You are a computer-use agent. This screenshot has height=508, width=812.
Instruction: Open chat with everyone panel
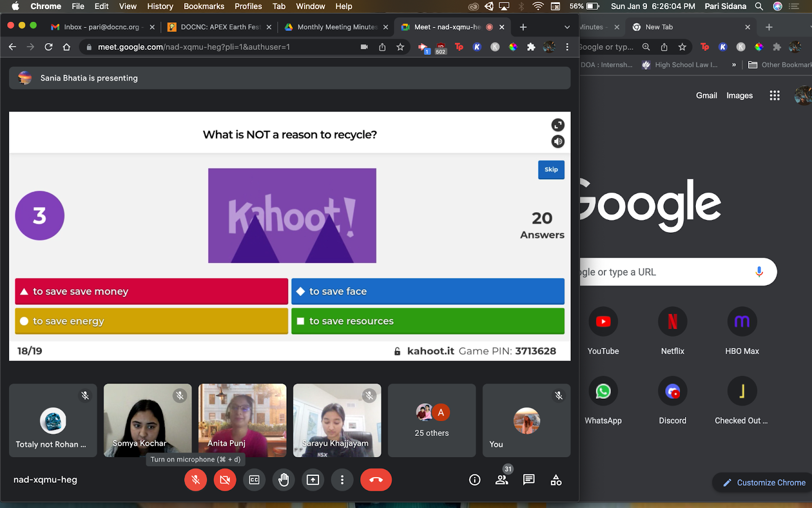[529, 480]
